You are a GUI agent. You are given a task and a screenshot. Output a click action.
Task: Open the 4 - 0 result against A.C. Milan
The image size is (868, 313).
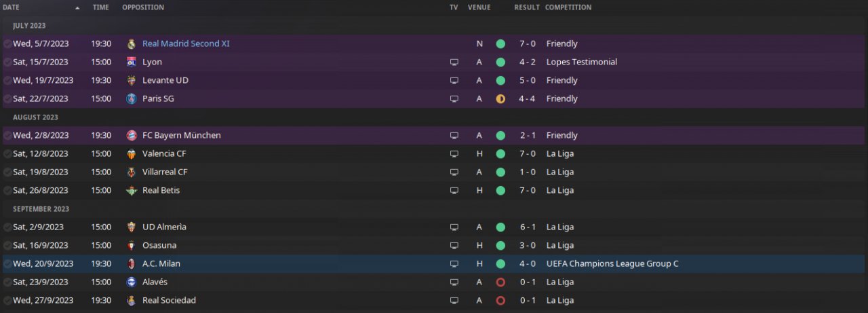[526, 264]
